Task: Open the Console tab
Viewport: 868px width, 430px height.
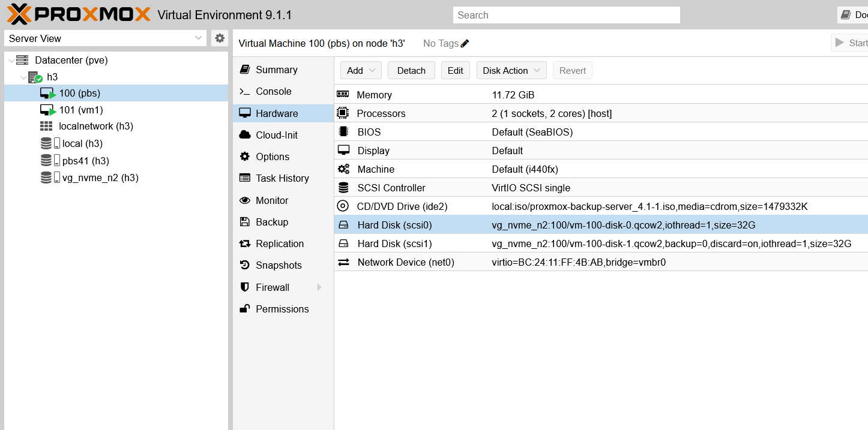Action: click(x=283, y=91)
